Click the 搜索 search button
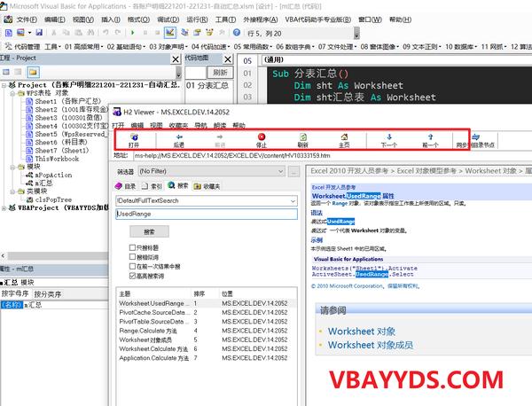The height and width of the screenshot is (406, 532). 149,232
